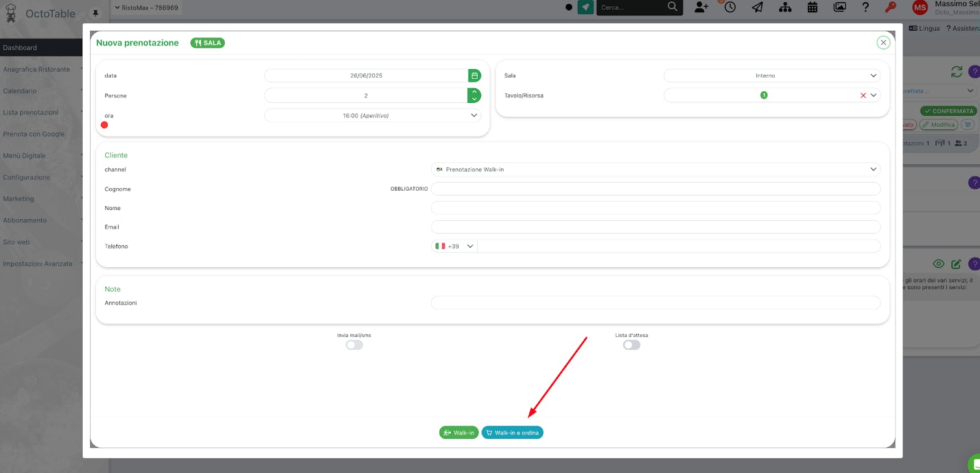
Task: Click the date field 26/06/2025
Action: pos(366,75)
